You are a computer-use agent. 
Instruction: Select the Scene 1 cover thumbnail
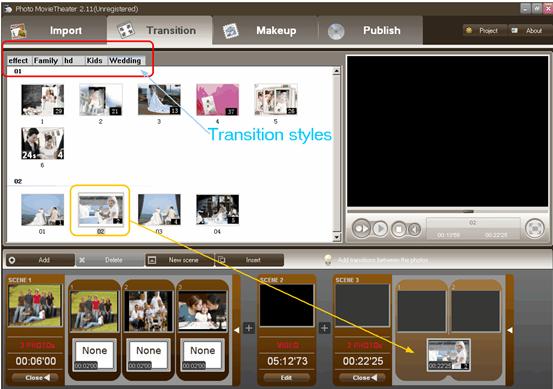(35, 305)
